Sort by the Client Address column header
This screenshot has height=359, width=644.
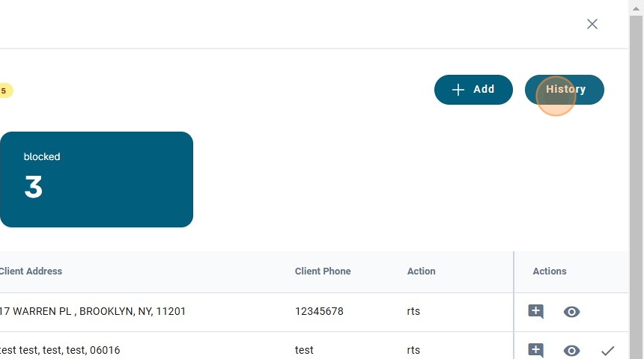coord(30,271)
